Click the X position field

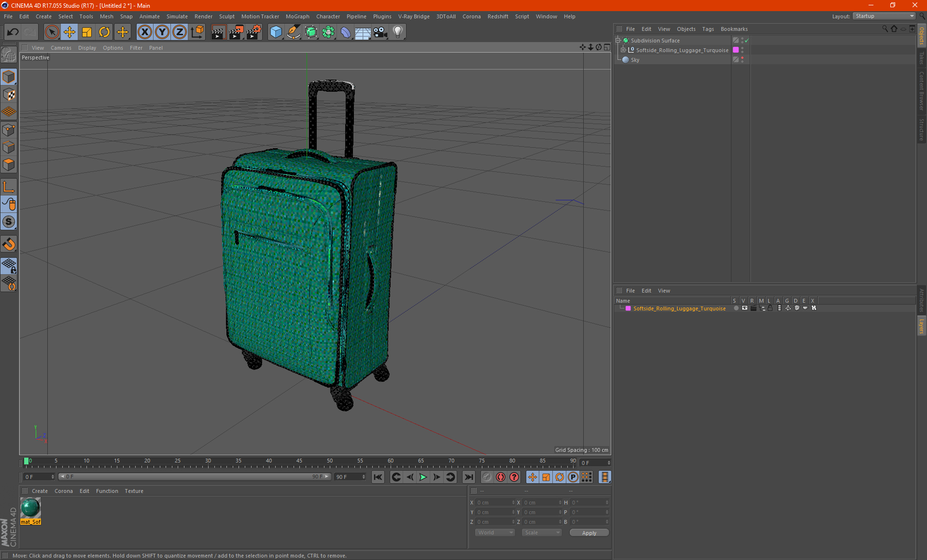pos(495,503)
